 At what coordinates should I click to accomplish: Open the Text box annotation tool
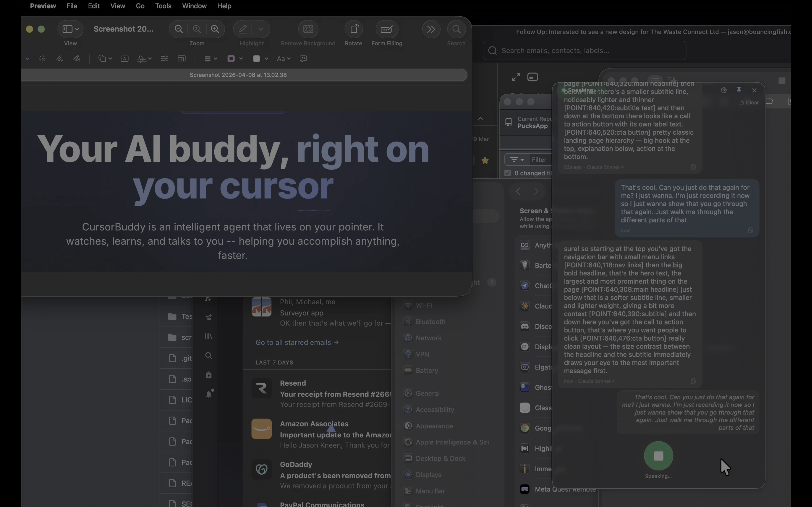125,58
